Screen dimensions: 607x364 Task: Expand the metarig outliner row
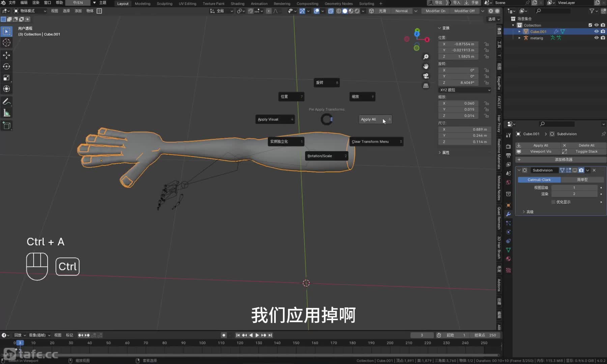[519, 38]
